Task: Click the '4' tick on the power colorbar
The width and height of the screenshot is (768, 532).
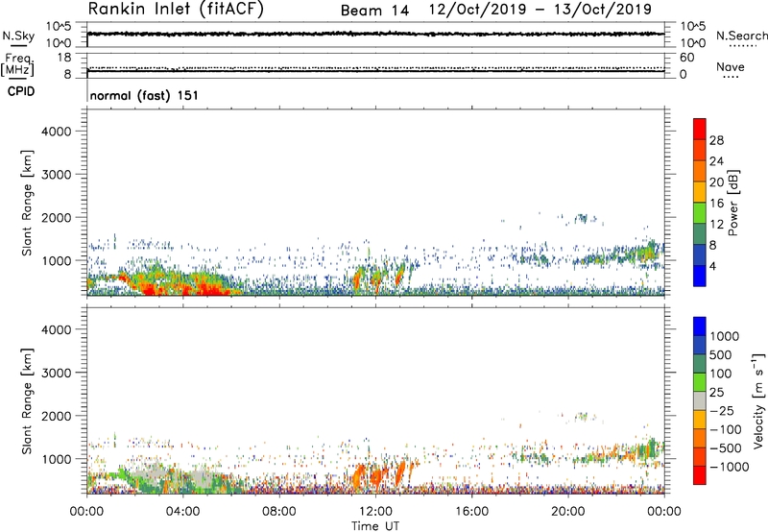Action: coord(713,267)
